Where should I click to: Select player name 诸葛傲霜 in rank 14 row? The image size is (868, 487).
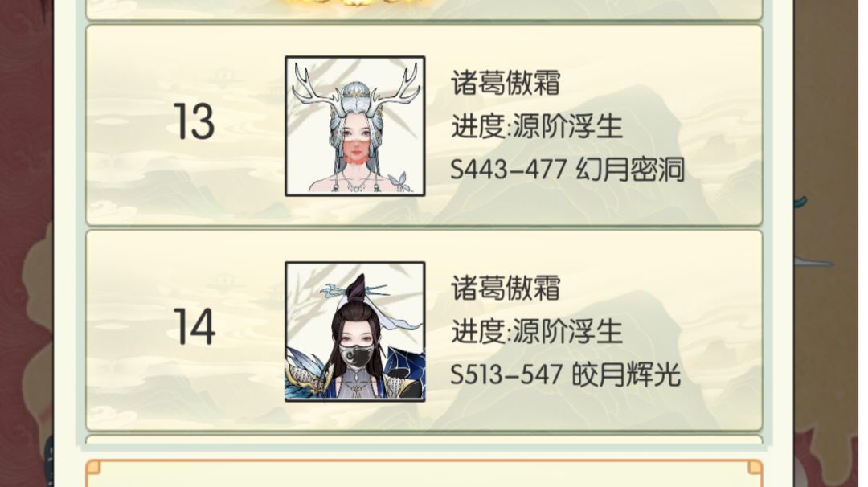click(506, 288)
